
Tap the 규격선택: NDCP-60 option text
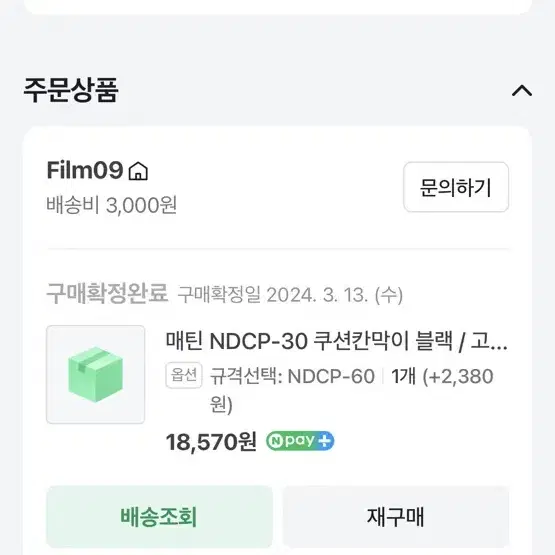tap(292, 376)
